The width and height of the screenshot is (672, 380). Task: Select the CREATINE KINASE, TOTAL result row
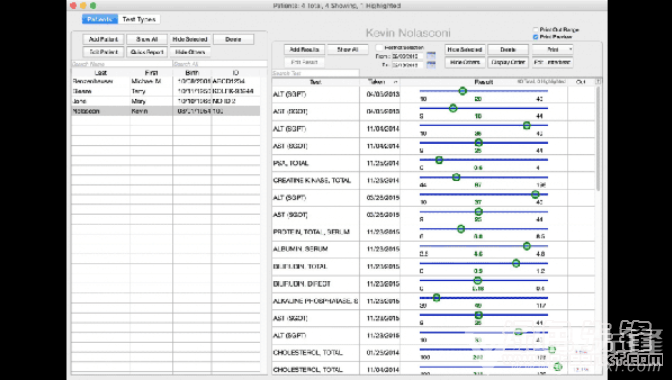click(433, 180)
